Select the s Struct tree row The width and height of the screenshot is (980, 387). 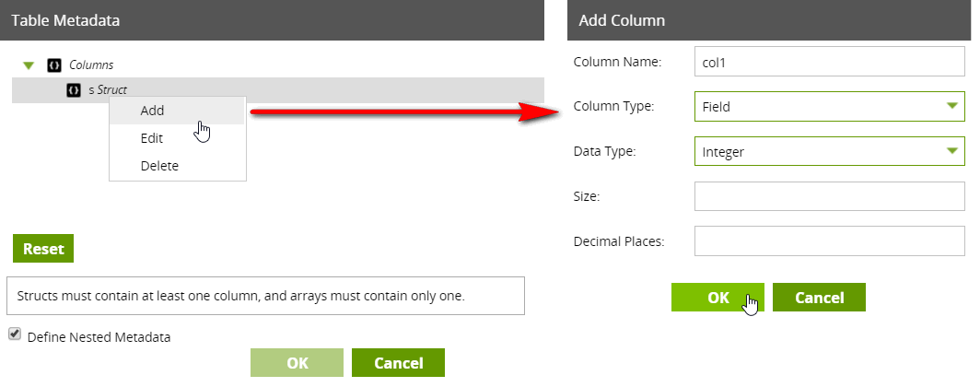point(278,90)
